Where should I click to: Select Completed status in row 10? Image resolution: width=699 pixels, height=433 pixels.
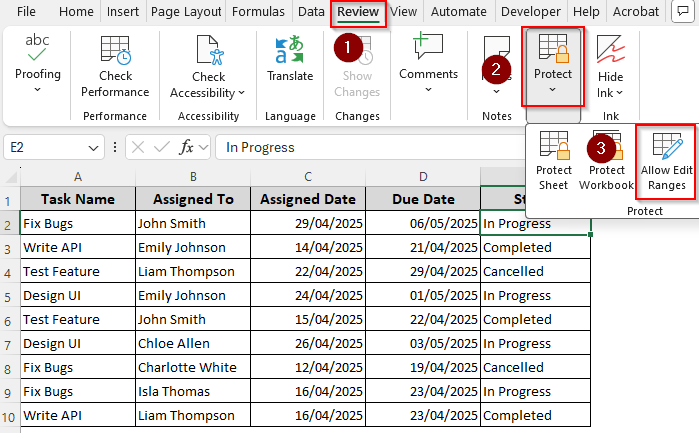(535, 416)
